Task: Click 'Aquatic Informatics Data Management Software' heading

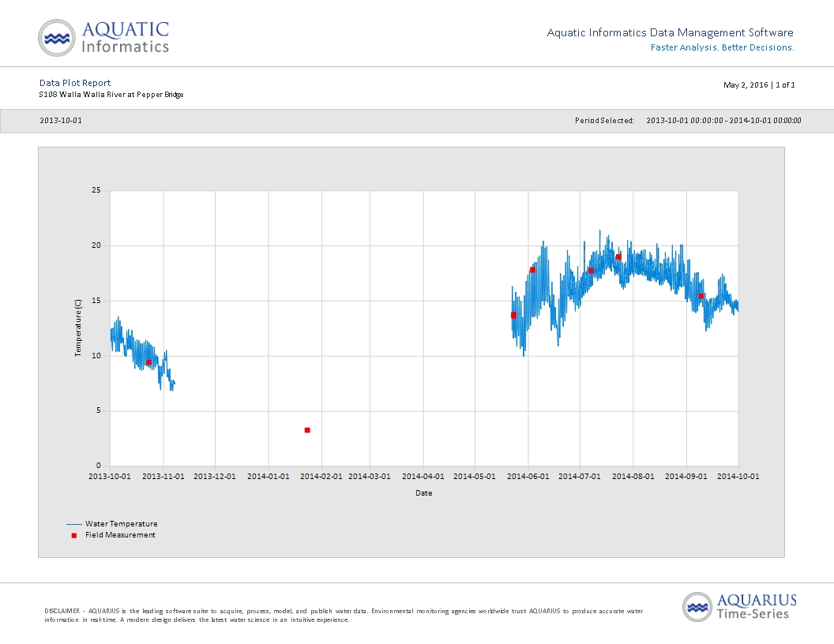Action: (x=671, y=32)
